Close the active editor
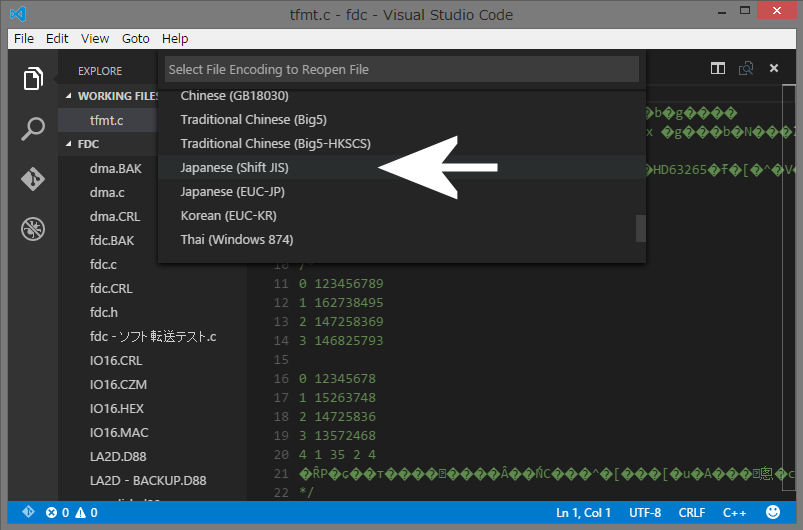 click(774, 68)
